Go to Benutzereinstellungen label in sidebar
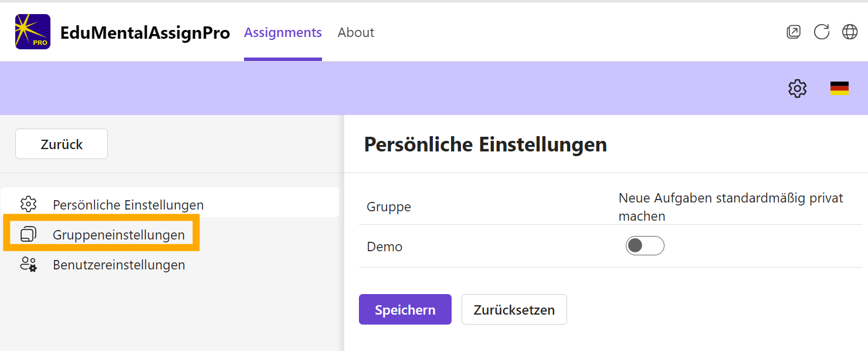 (x=118, y=265)
